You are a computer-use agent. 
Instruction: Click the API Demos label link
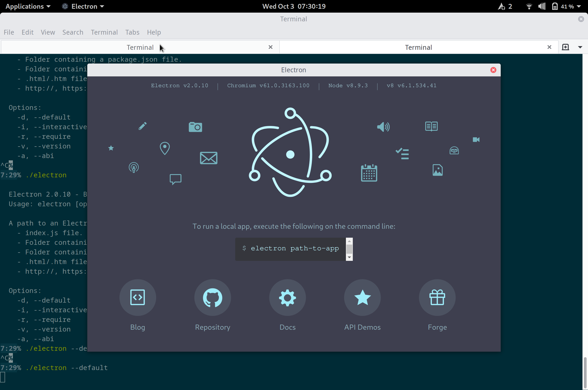[x=362, y=327]
